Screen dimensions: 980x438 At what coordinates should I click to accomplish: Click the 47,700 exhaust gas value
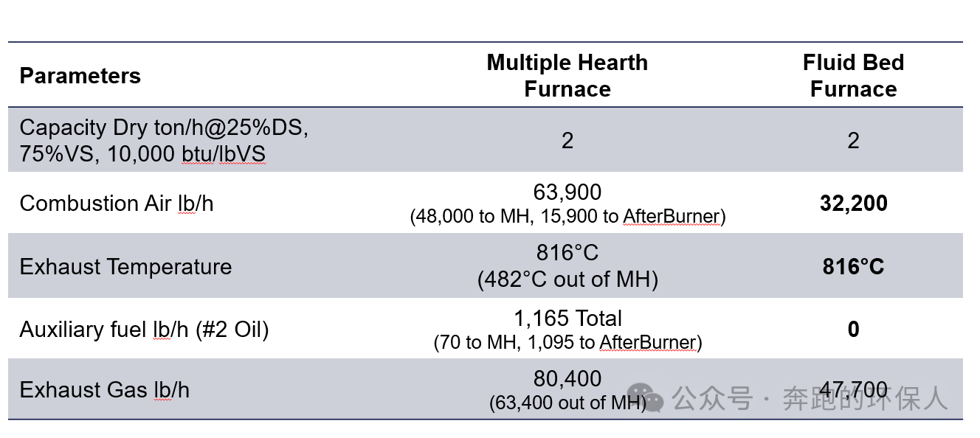853,389
